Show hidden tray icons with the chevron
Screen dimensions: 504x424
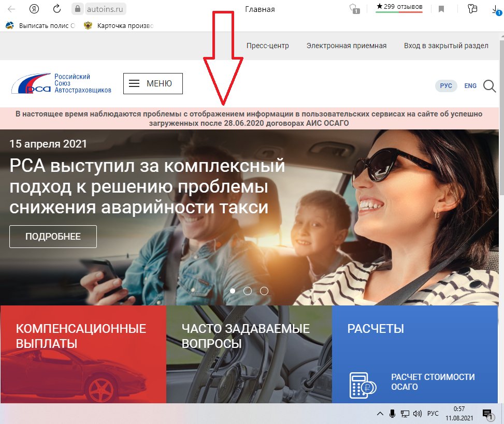[x=380, y=414]
